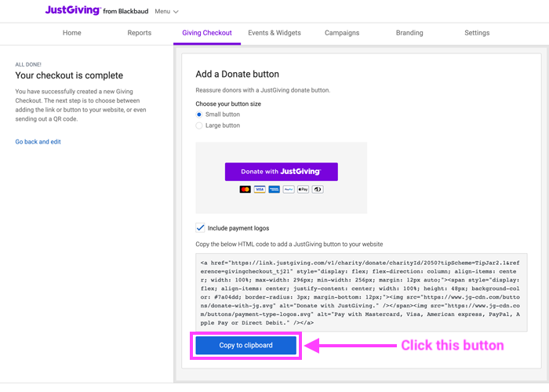The image size is (549, 392).
Task: Click the Apple Pay logo
Action: coord(304,190)
